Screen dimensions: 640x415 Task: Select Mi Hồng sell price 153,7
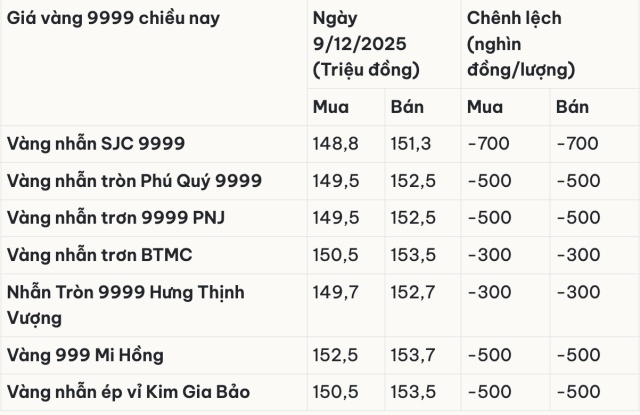(x=411, y=355)
